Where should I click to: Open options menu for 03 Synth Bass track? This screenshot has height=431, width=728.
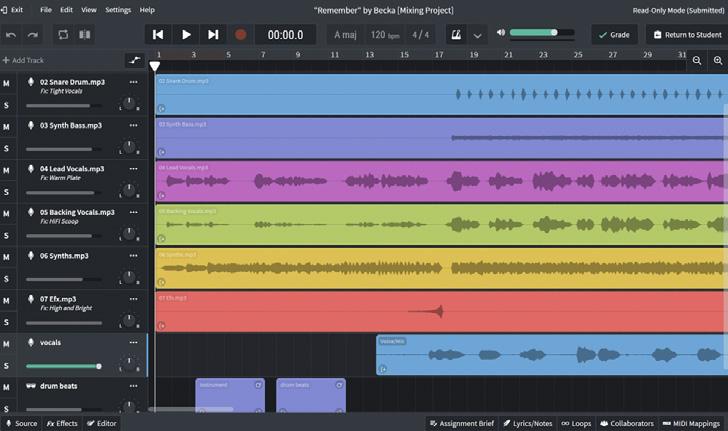tap(133, 125)
